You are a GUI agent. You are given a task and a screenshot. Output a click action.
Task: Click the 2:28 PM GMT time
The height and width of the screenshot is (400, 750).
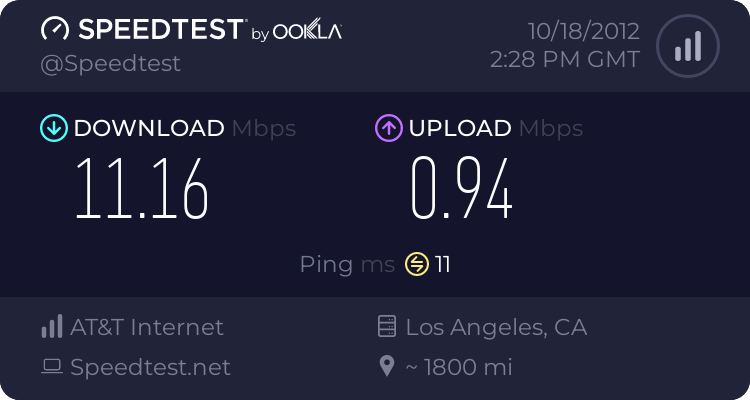point(565,60)
